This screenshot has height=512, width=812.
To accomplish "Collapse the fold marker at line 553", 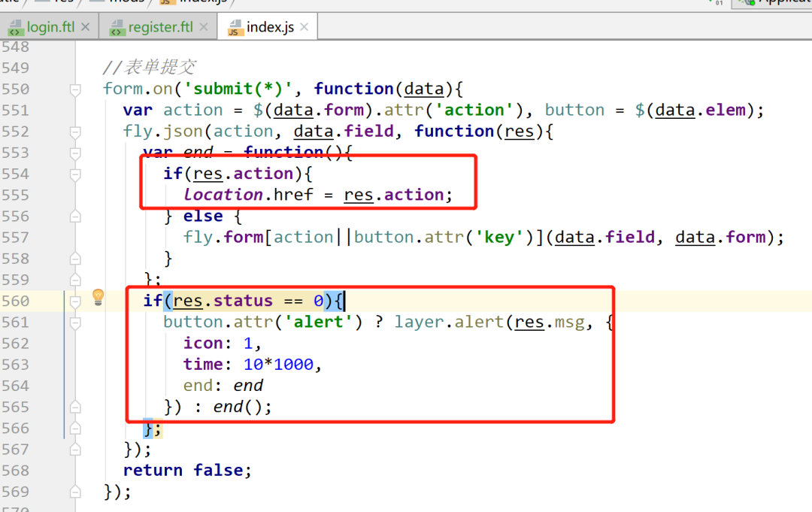I will [x=75, y=153].
